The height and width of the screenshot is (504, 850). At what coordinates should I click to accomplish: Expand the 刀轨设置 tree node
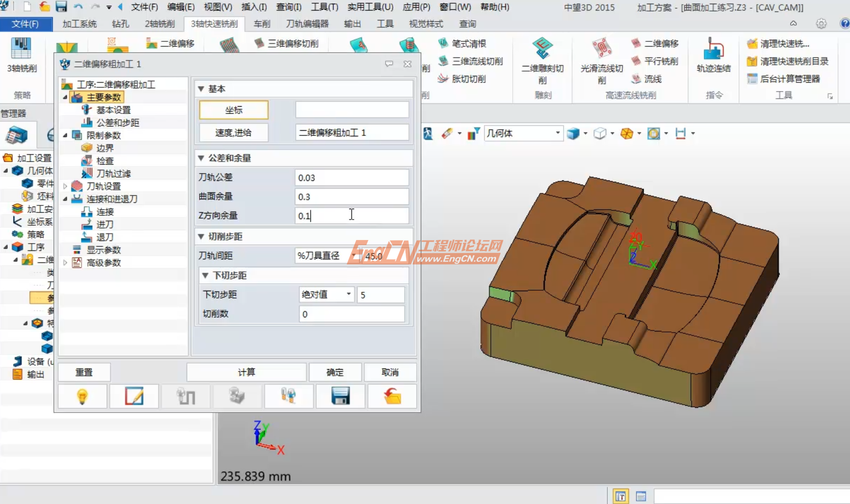[x=65, y=186]
